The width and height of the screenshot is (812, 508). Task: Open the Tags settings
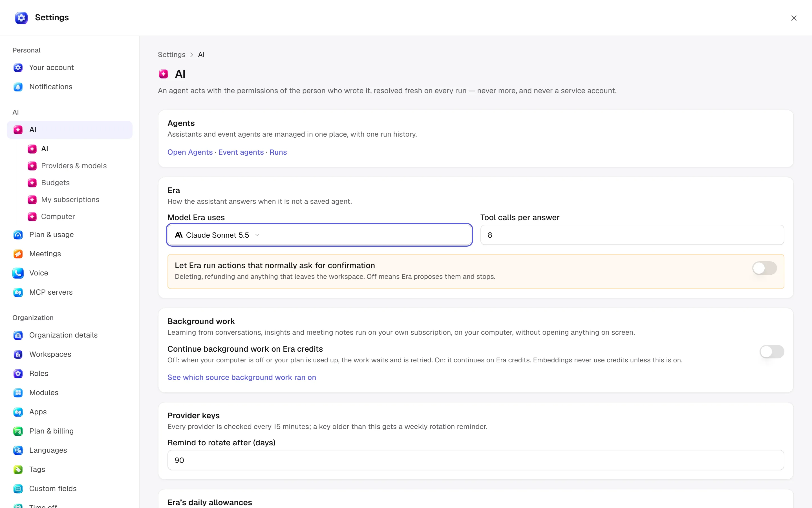click(69, 469)
